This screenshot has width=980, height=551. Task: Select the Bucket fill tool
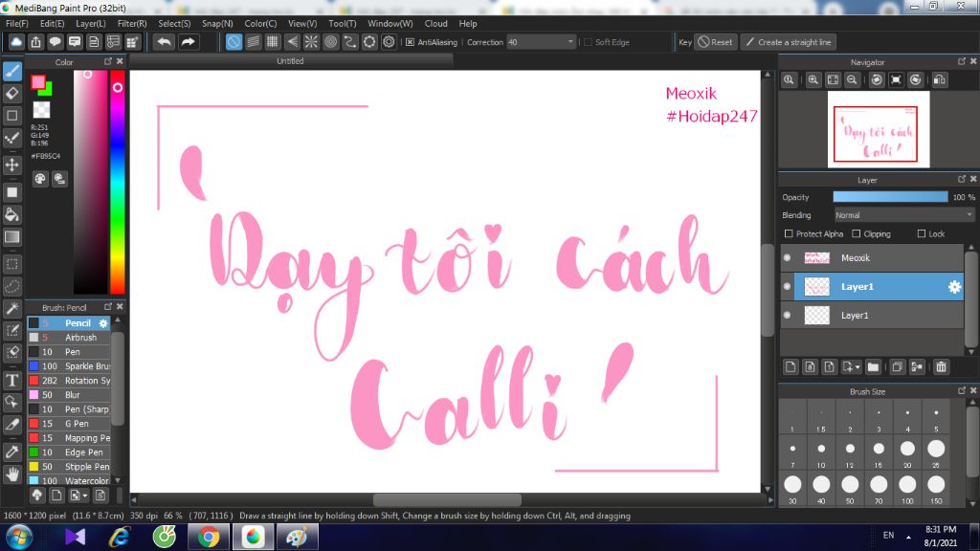click(x=11, y=215)
